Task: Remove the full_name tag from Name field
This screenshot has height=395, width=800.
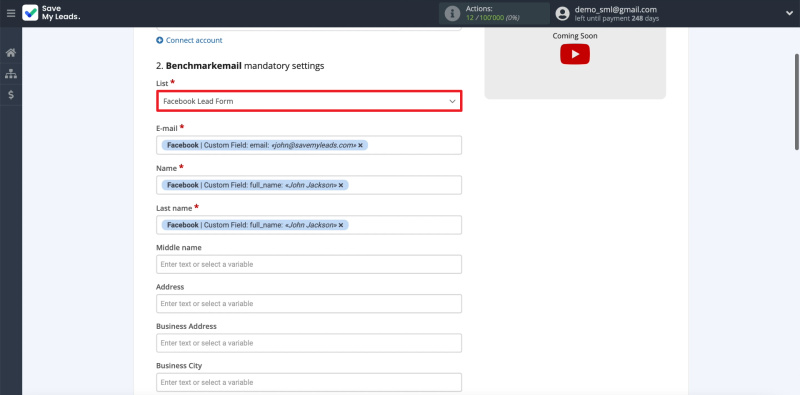Action: (x=341, y=185)
